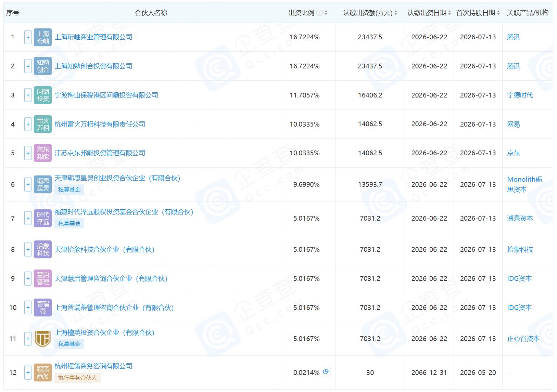The width and height of the screenshot is (557, 392).
Task: Click the 普瑞蒂 company logo badge
Action: [x=43, y=308]
